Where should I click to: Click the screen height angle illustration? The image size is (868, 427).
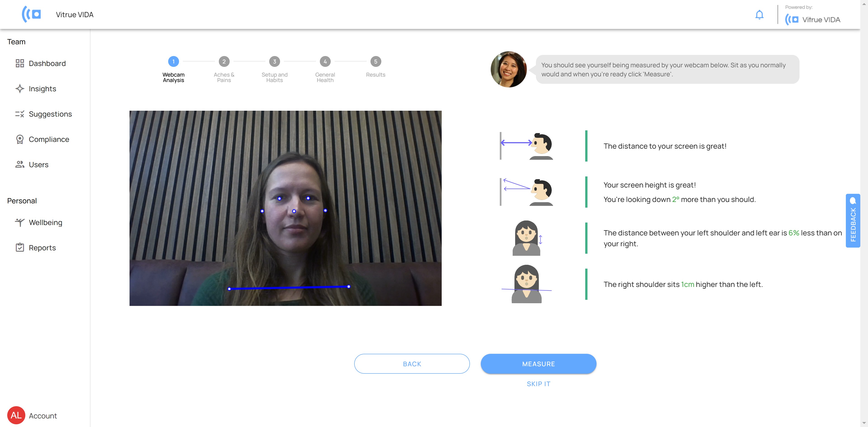point(526,192)
